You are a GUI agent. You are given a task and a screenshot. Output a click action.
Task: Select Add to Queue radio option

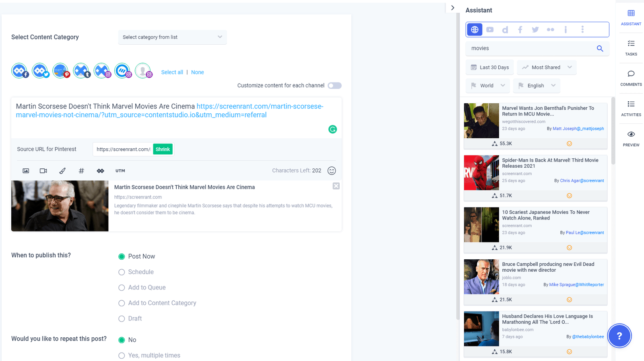pyautogui.click(x=122, y=288)
